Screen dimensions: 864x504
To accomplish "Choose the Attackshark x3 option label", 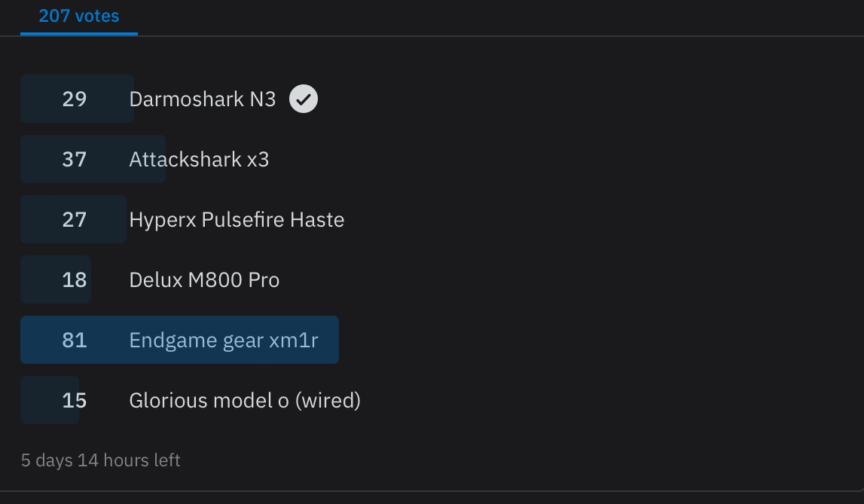I will tap(199, 159).
